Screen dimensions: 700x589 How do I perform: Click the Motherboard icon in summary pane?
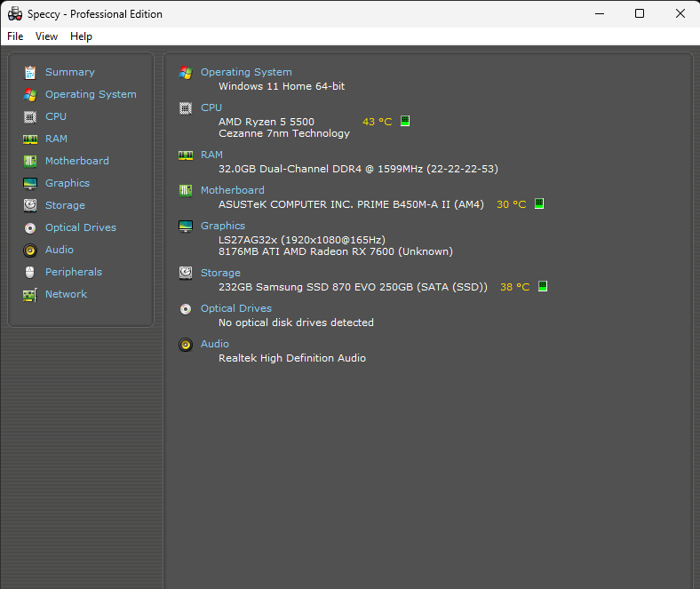pyautogui.click(x=186, y=191)
